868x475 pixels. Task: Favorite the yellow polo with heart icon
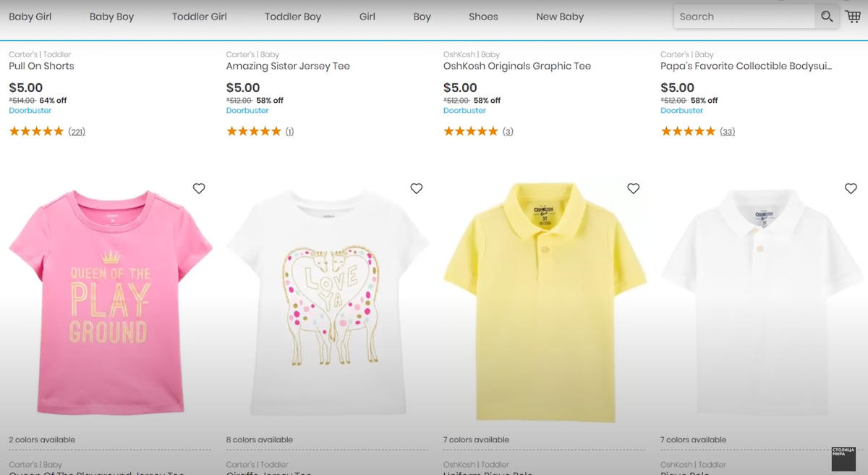pos(633,188)
